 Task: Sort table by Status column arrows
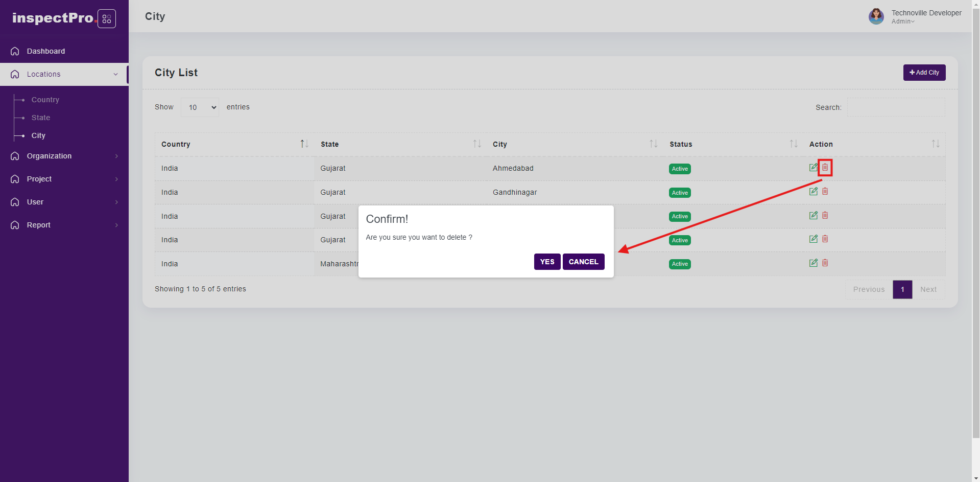coord(793,144)
